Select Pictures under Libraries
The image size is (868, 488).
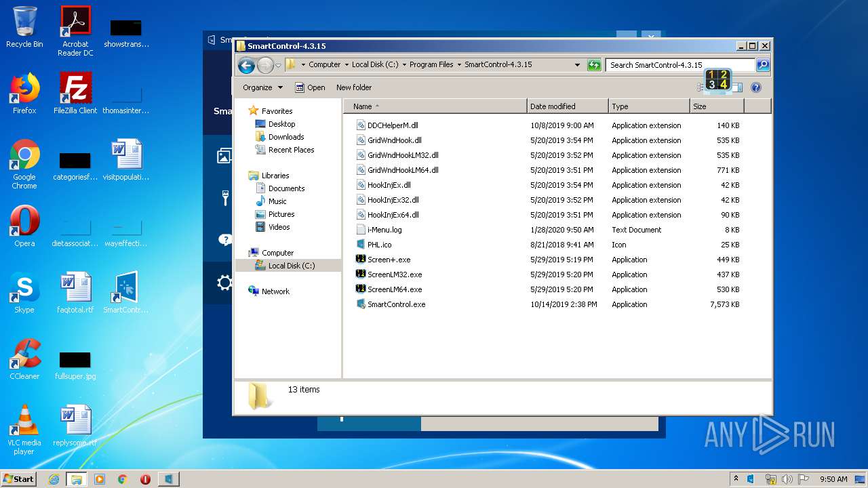(x=281, y=214)
